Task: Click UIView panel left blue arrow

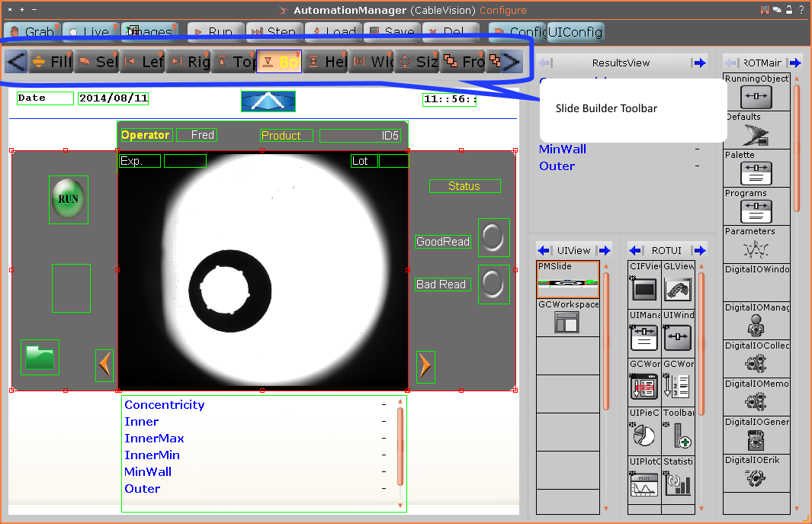Action: pos(544,250)
